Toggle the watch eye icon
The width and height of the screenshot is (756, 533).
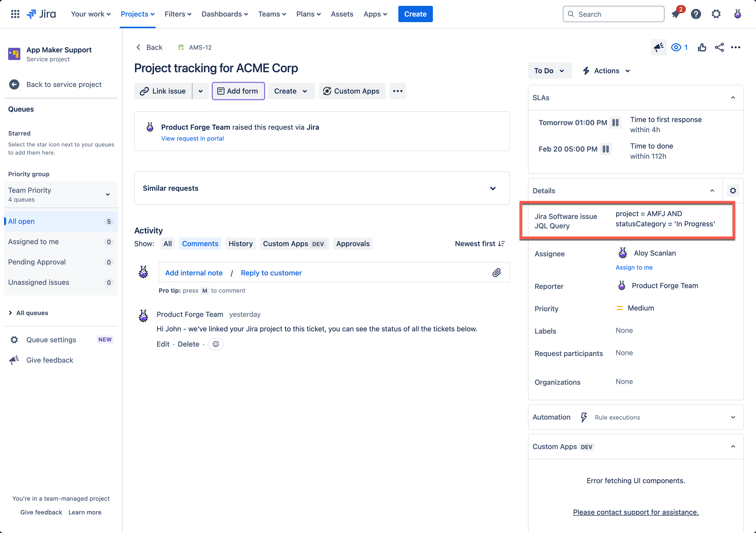pyautogui.click(x=676, y=48)
